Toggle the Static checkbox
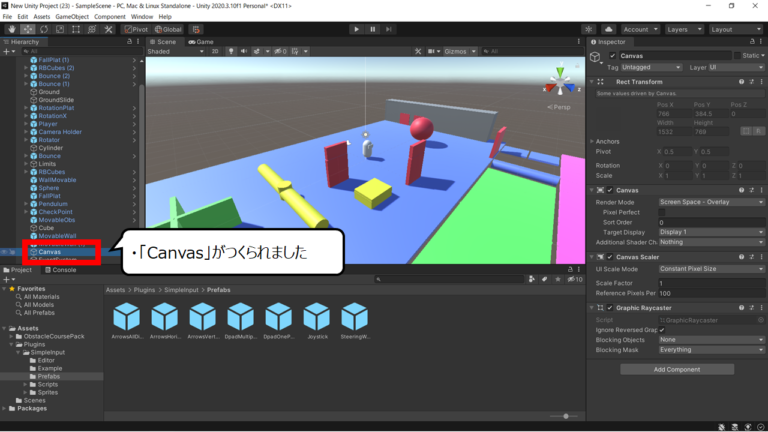 coord(738,55)
